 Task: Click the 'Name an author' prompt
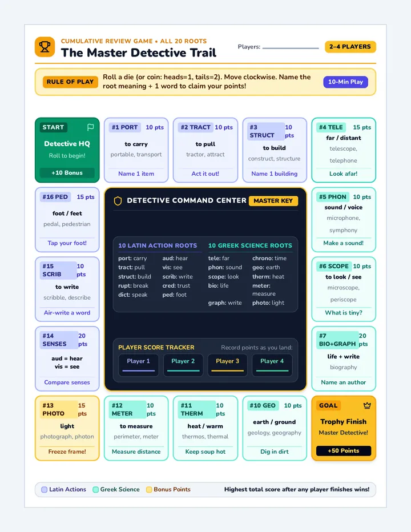[344, 382]
